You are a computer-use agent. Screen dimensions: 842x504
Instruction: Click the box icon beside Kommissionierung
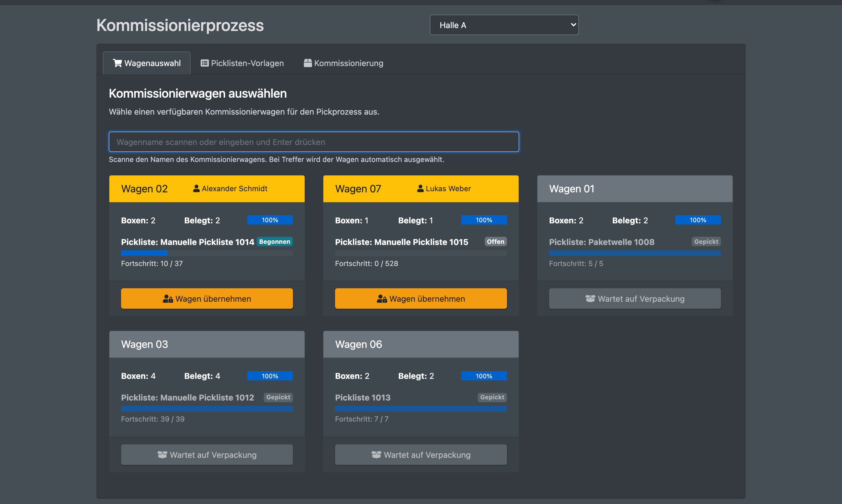click(x=308, y=63)
